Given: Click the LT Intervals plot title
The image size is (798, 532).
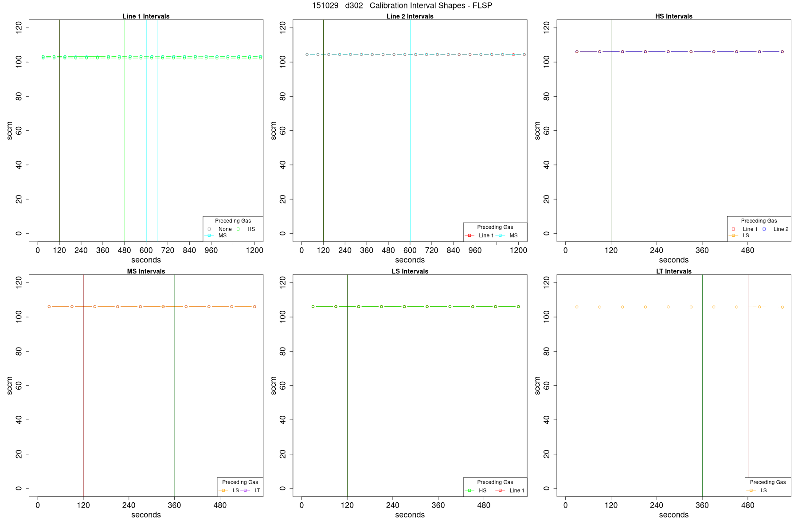Looking at the screenshot, I should pyautogui.click(x=674, y=271).
